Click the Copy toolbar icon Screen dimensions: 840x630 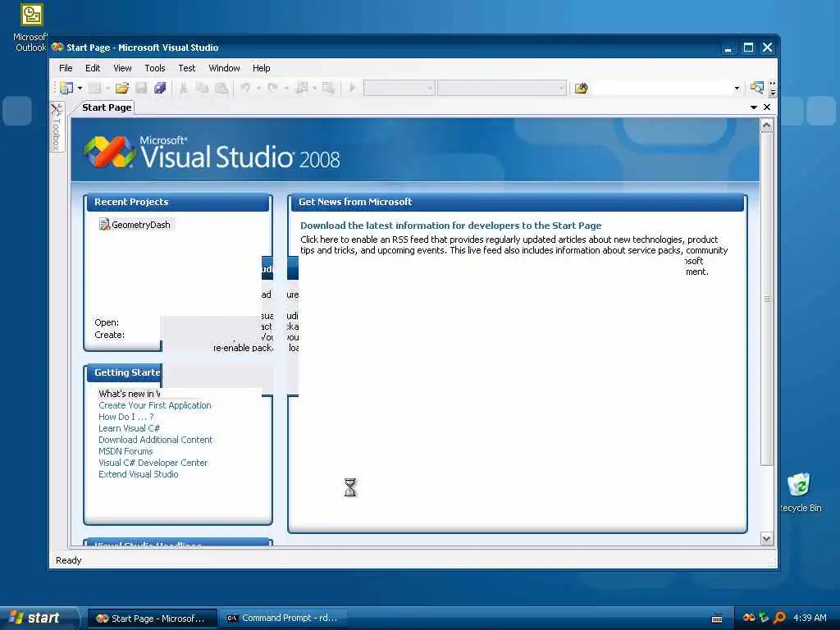coord(202,88)
